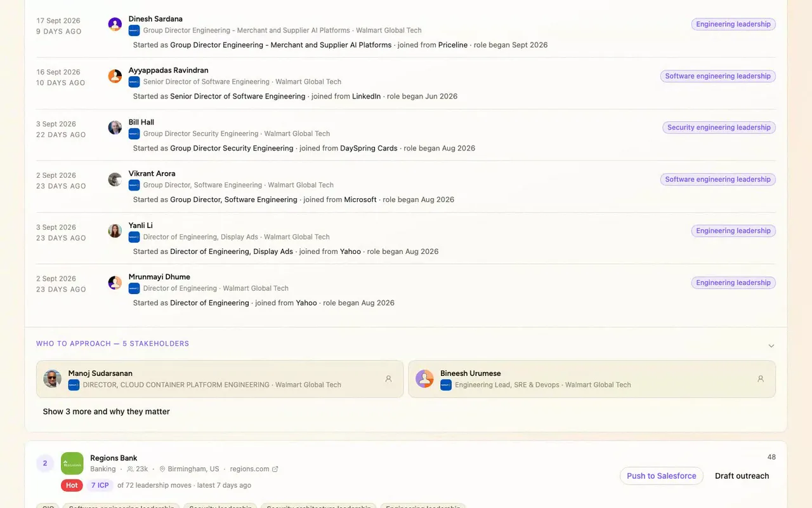
Task: Click location pin icon beside Birmingham, US
Action: 162,469
